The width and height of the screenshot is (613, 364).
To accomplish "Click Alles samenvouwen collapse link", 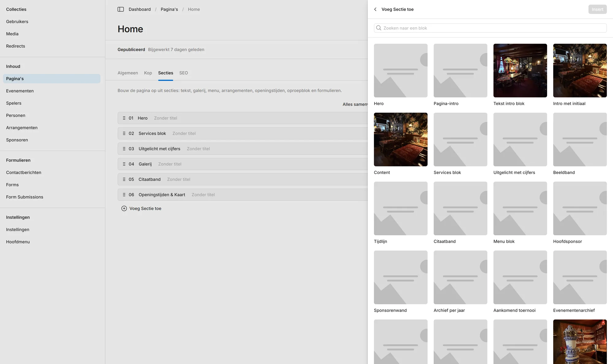I will click(355, 104).
